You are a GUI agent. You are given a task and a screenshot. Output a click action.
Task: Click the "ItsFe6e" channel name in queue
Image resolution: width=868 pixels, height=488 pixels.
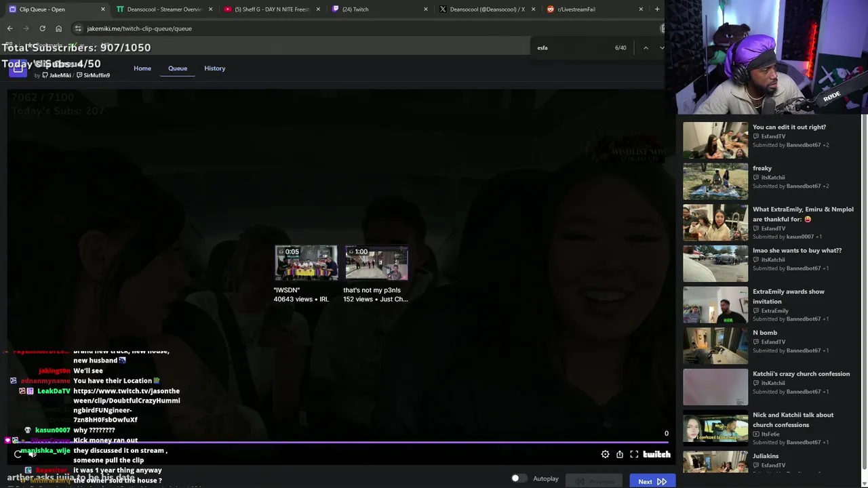(770, 434)
